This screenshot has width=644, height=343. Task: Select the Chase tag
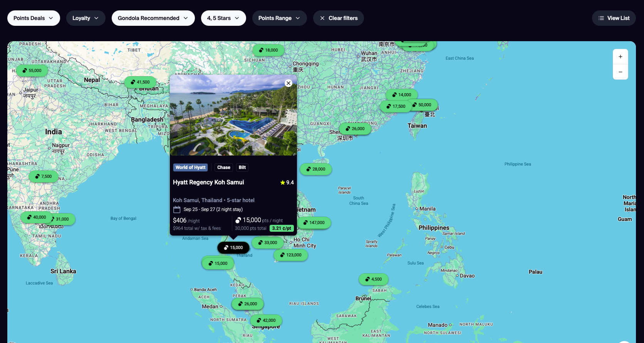coord(224,167)
